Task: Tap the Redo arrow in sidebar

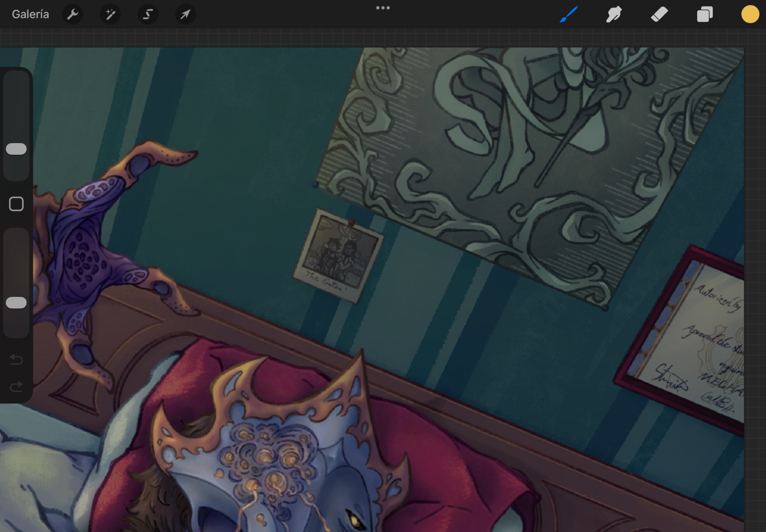Action: [16, 387]
